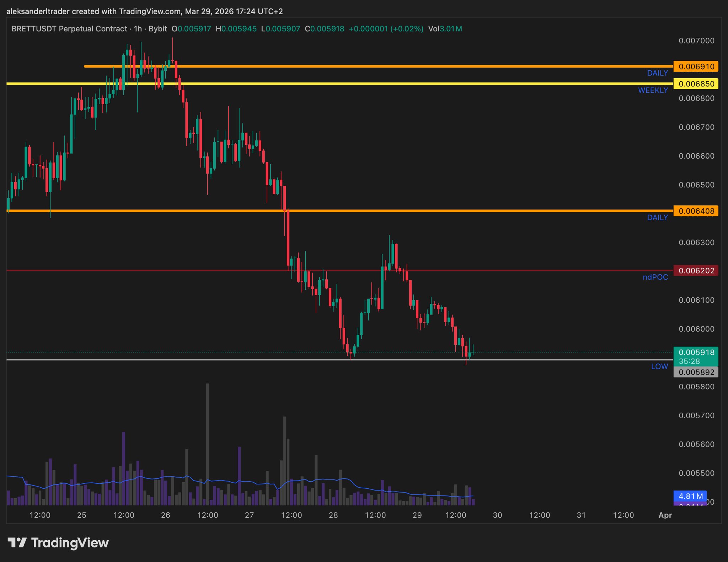Click the LOW text label
This screenshot has width=728, height=562.
click(x=659, y=366)
